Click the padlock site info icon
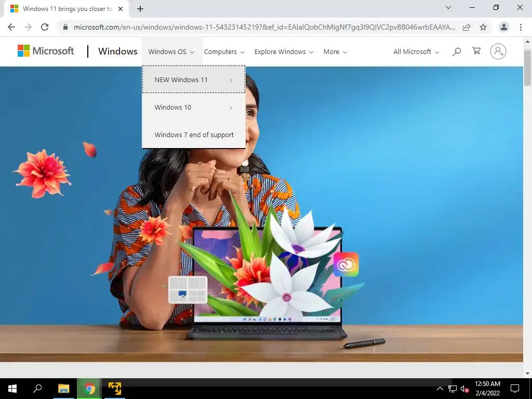 click(65, 27)
